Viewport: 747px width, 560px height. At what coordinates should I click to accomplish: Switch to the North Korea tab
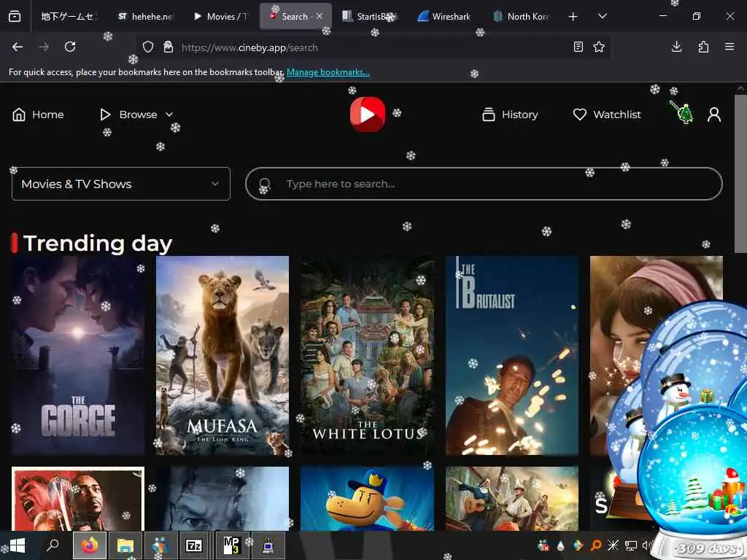point(520,16)
